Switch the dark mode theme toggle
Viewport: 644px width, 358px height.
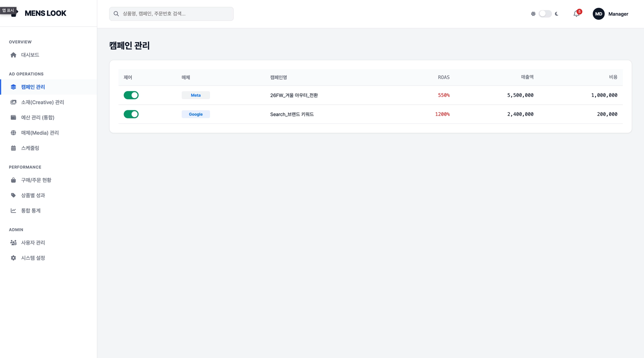[x=545, y=14]
